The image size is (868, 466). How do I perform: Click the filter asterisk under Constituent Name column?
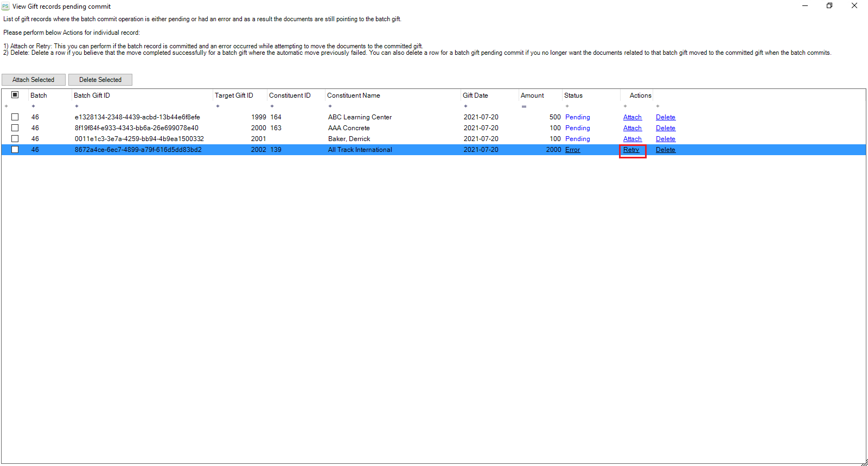click(x=330, y=106)
